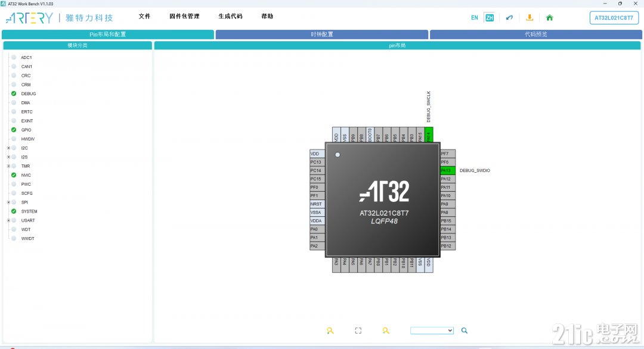Toggle the CRC module indicator
The image size is (644, 349).
[x=14, y=76]
